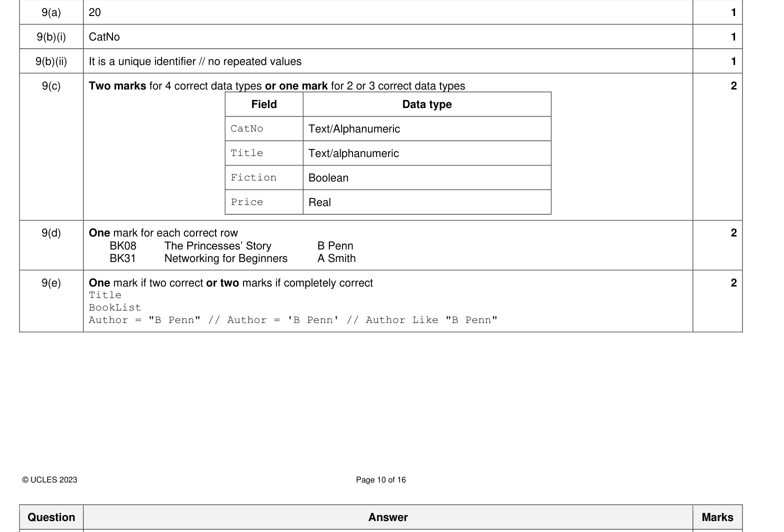Click the 'Field' column header

(264, 104)
